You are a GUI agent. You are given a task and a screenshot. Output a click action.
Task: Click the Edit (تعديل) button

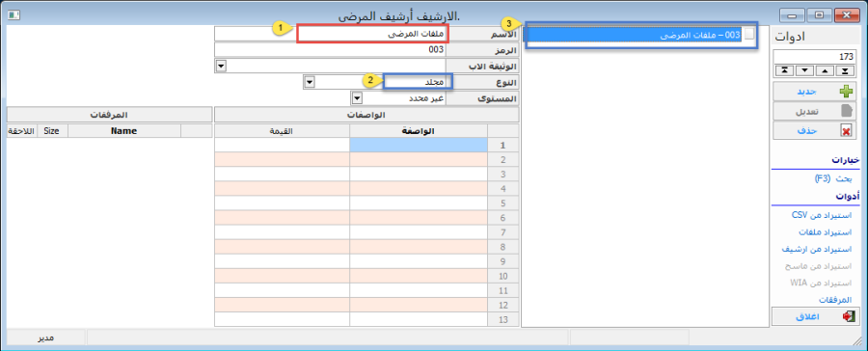click(815, 111)
